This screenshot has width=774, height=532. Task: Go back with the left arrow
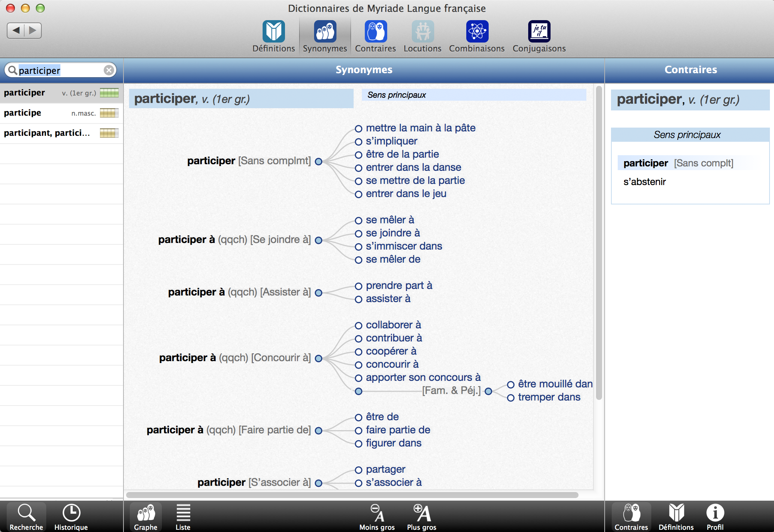coord(16,30)
